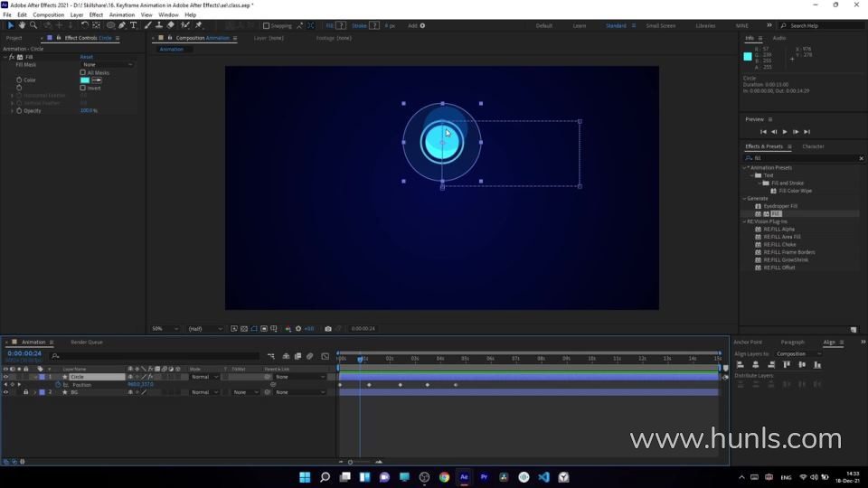
Task: Click Reset for the Fill effect
Action: tap(87, 57)
